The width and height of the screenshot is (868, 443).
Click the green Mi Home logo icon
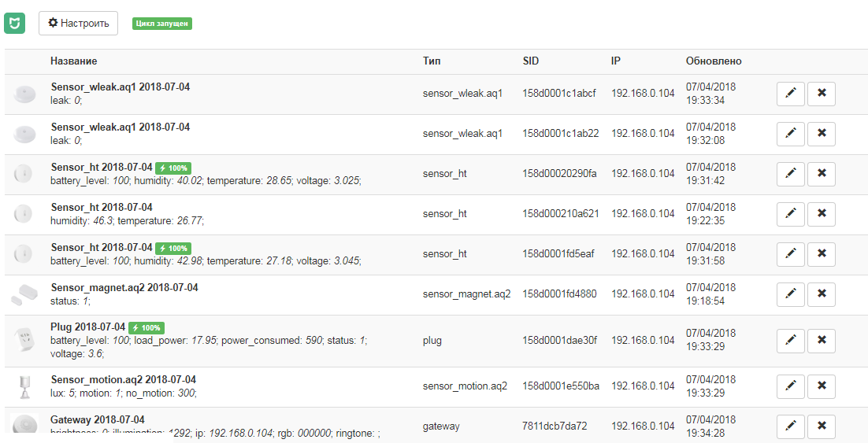(14, 23)
